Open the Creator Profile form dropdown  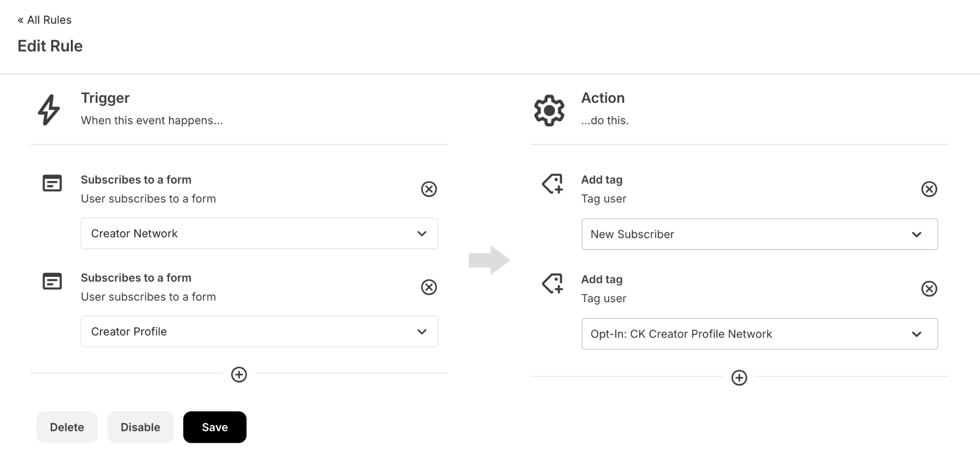(x=259, y=331)
